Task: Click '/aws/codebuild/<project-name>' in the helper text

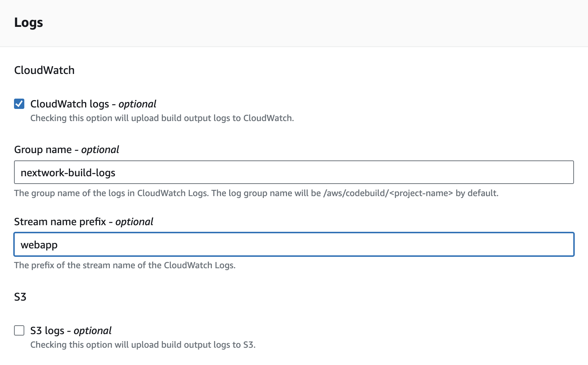Action: [x=388, y=193]
